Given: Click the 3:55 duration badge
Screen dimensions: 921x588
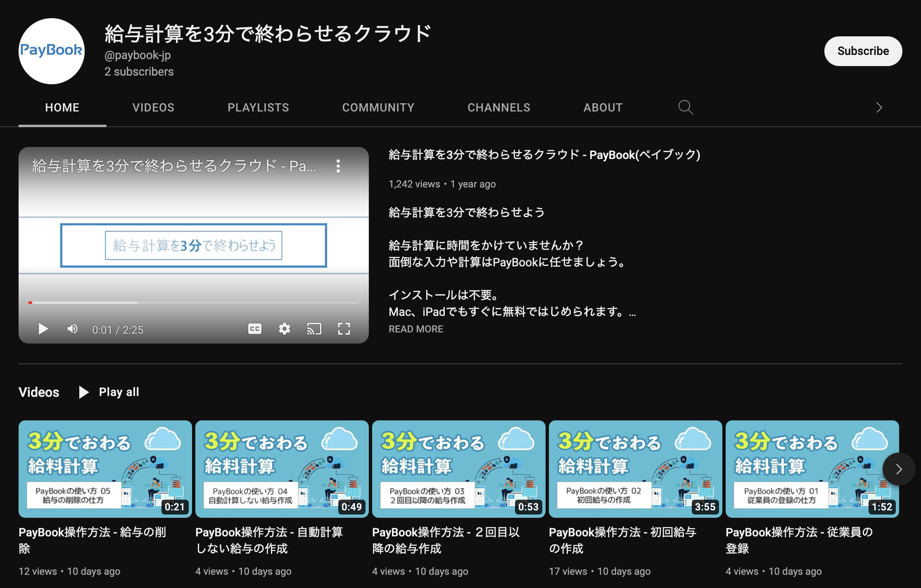Looking at the screenshot, I should coord(705,507).
